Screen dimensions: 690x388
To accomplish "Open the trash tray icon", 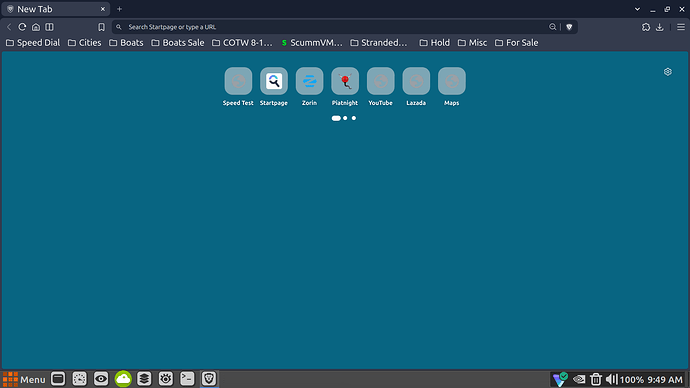I will [595, 379].
